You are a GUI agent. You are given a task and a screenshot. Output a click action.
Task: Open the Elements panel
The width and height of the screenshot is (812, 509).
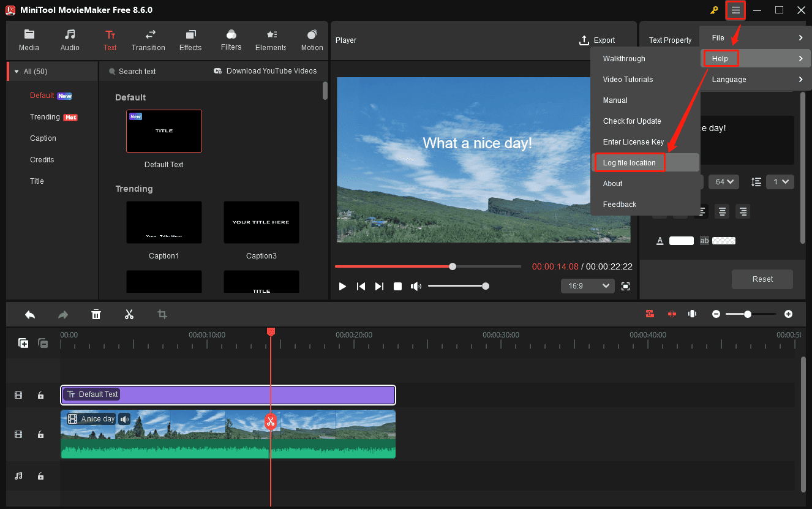(x=270, y=40)
